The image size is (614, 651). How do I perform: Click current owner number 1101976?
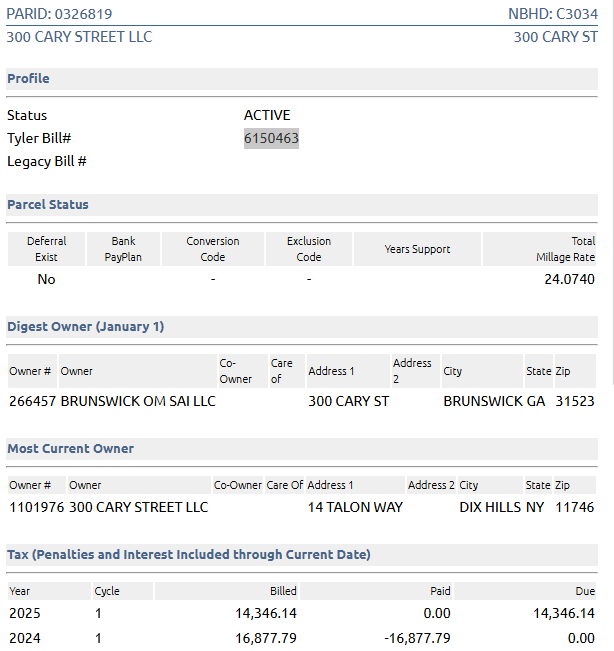coord(36,507)
